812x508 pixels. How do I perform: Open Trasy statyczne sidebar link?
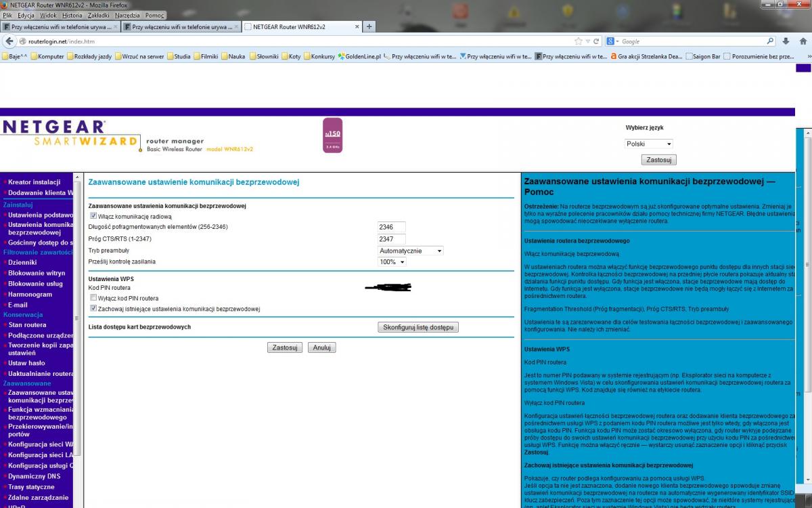[x=31, y=487]
